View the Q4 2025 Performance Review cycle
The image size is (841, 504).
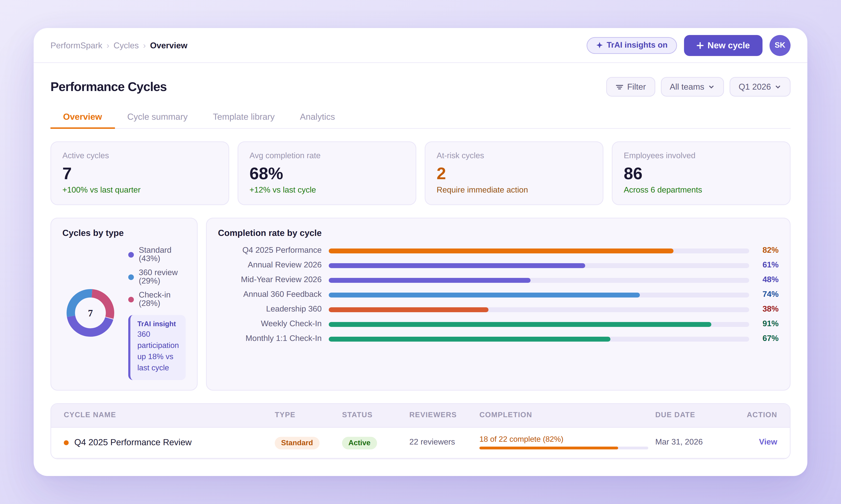coord(768,442)
